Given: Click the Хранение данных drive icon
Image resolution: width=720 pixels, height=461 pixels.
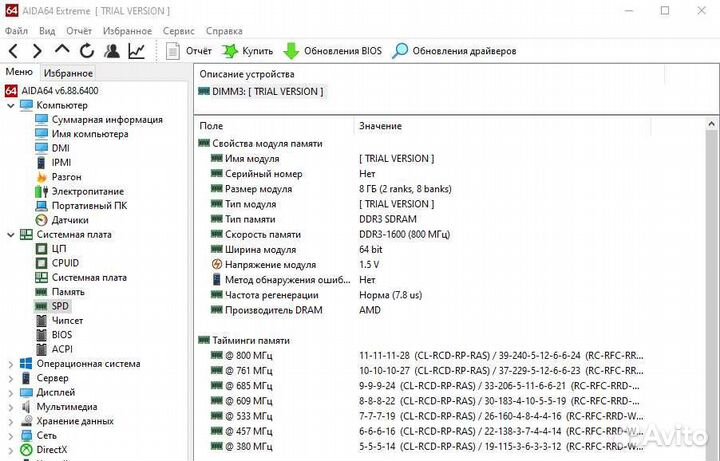Looking at the screenshot, I should tap(26, 421).
